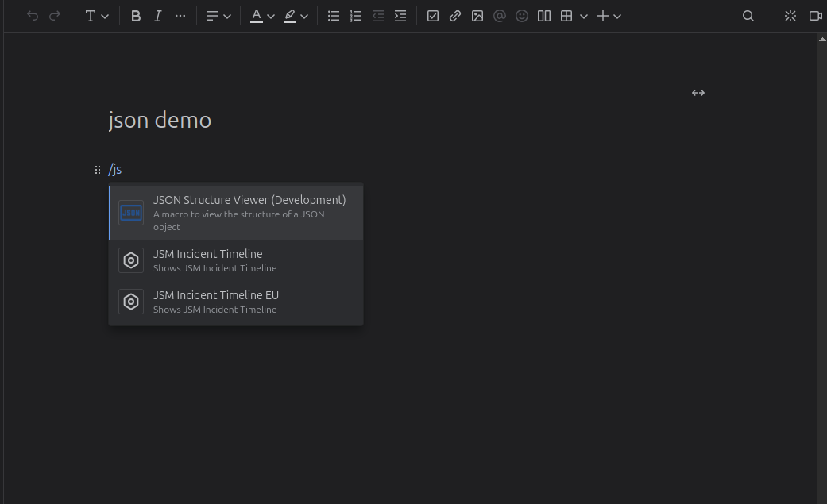Click the Redo arrow icon

(x=55, y=16)
